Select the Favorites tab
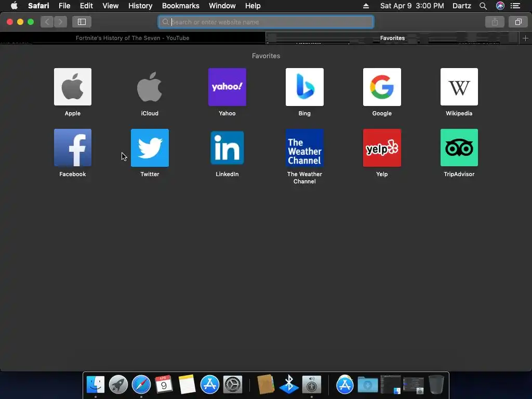The height and width of the screenshot is (399, 532). (x=392, y=38)
